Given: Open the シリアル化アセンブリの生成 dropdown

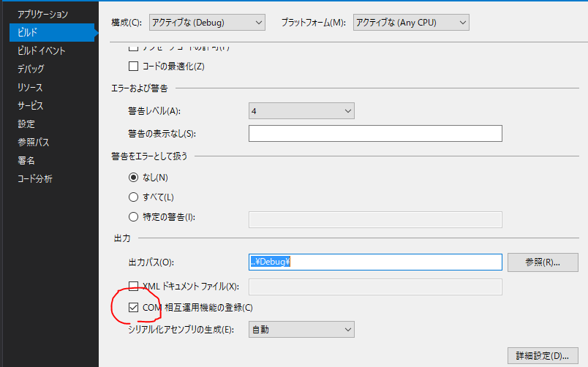Looking at the screenshot, I should [x=301, y=330].
